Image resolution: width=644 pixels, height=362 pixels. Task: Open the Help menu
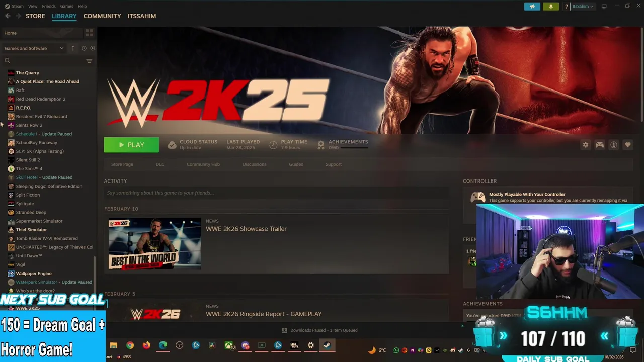(82, 6)
